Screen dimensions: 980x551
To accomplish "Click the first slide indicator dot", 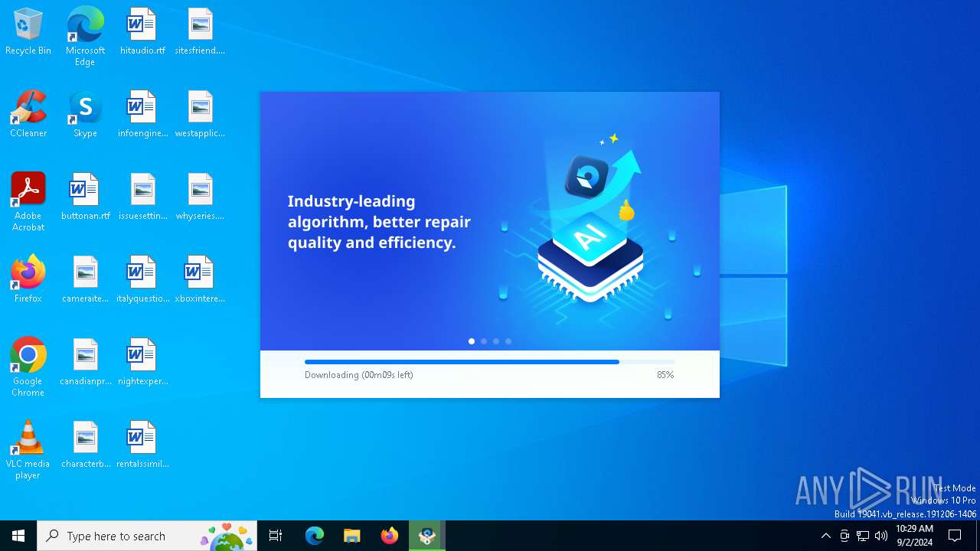I will pos(472,341).
